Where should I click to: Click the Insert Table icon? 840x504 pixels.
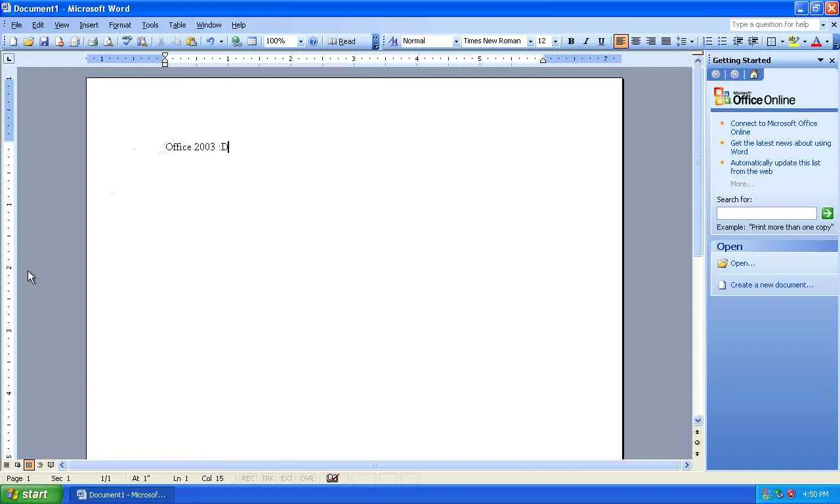252,41
